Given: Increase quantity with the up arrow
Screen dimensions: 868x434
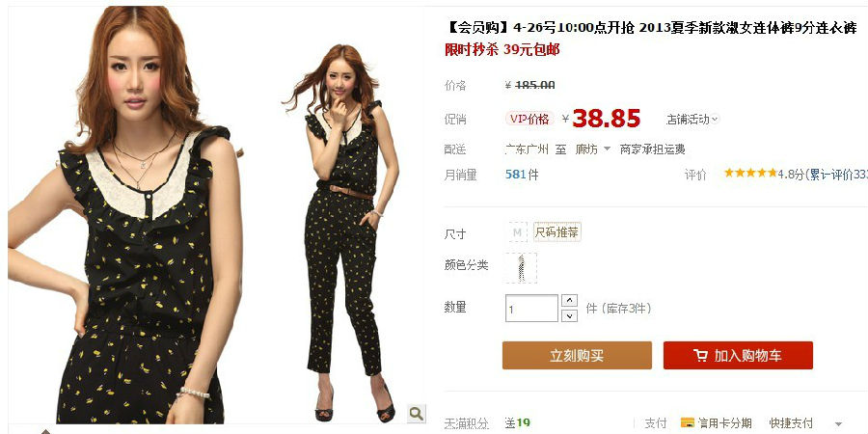Looking at the screenshot, I should (x=569, y=301).
